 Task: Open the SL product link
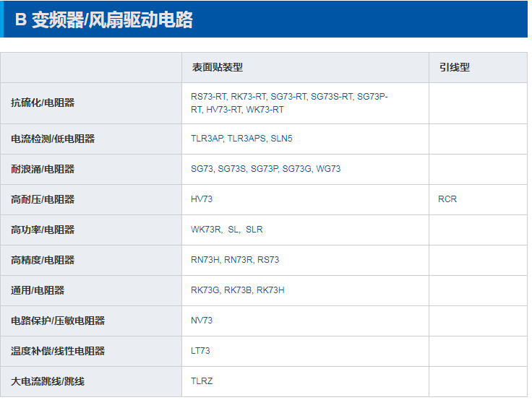[233, 230]
